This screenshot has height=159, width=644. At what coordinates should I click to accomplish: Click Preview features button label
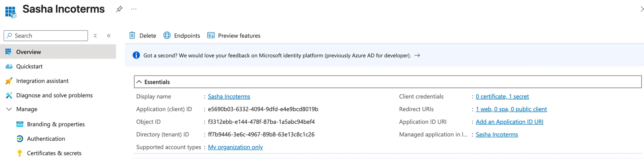coord(239,36)
